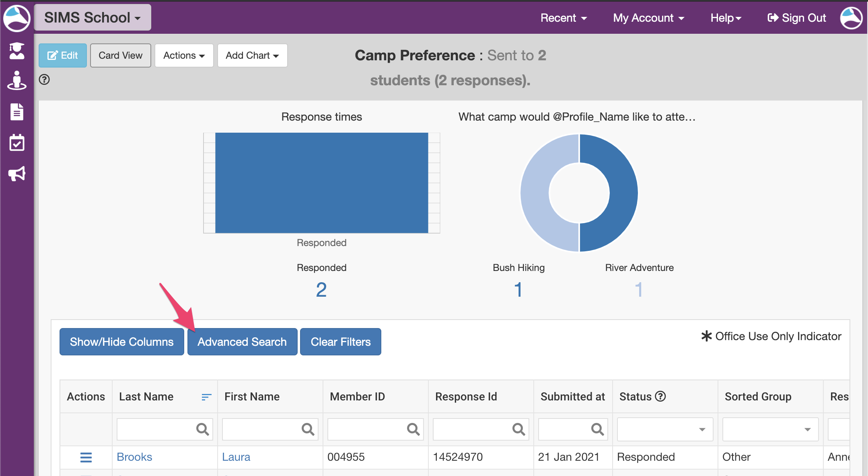Toggle the Last Name sort indicator
868x476 pixels.
pos(206,397)
